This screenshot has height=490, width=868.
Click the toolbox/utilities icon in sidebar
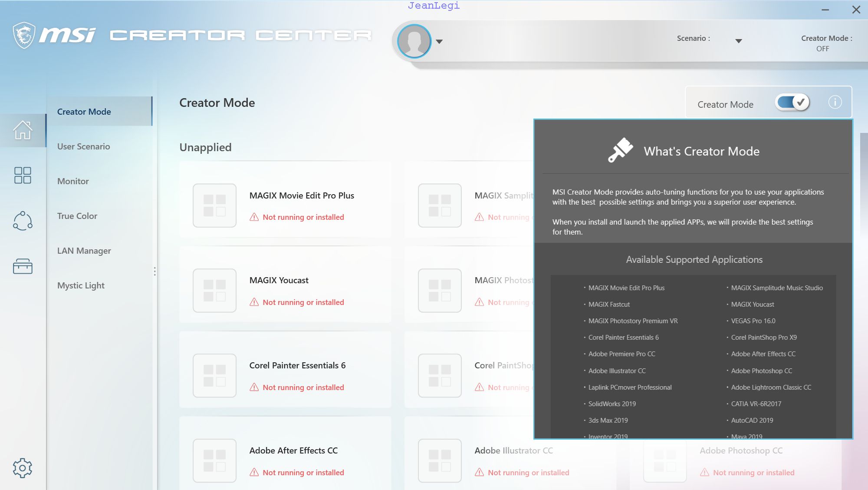click(x=22, y=267)
